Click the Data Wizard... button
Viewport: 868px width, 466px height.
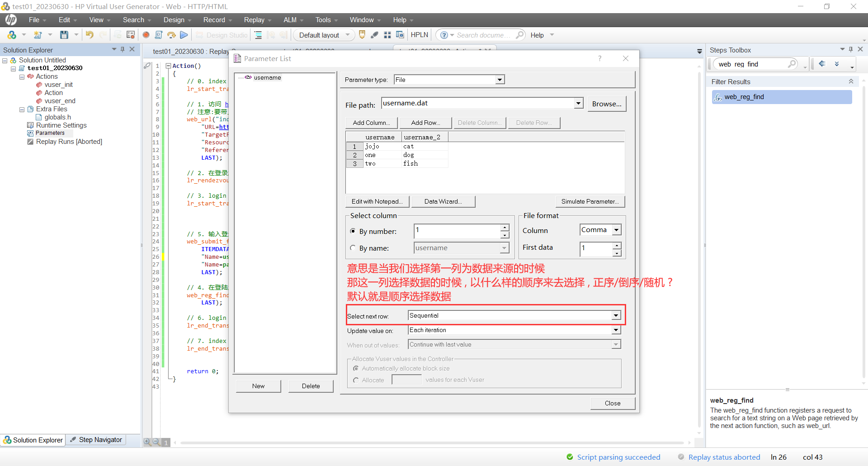coord(443,201)
